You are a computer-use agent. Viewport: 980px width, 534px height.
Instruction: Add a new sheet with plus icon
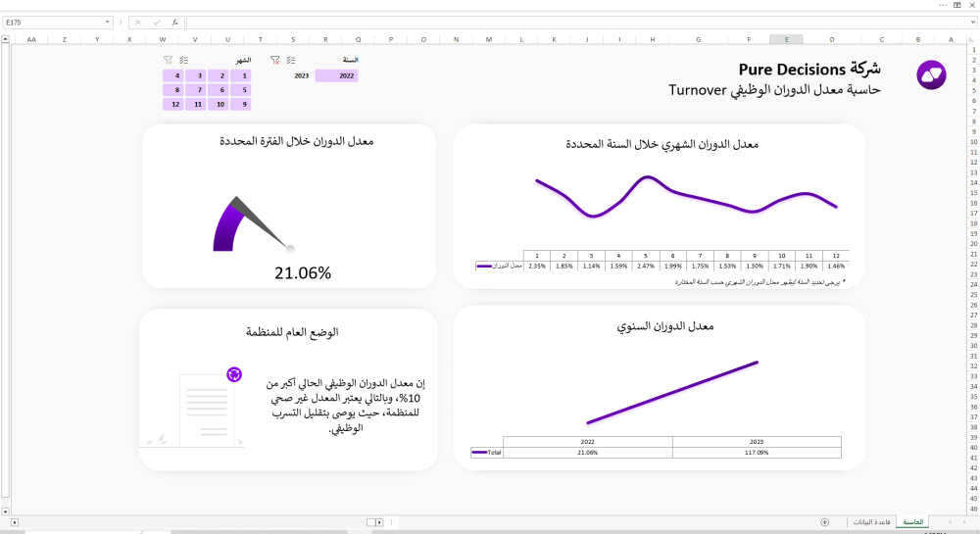coord(824,522)
